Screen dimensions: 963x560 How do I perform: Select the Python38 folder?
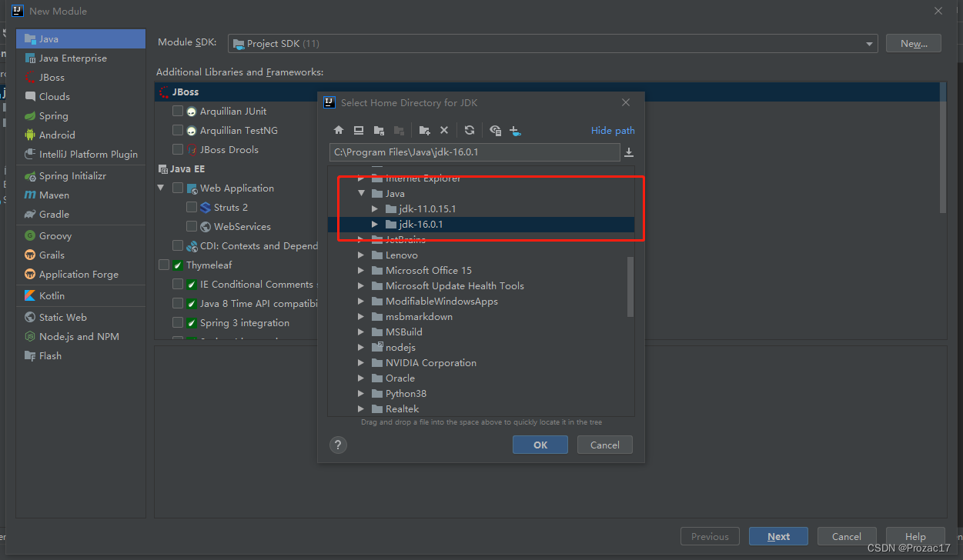[x=481, y=393]
